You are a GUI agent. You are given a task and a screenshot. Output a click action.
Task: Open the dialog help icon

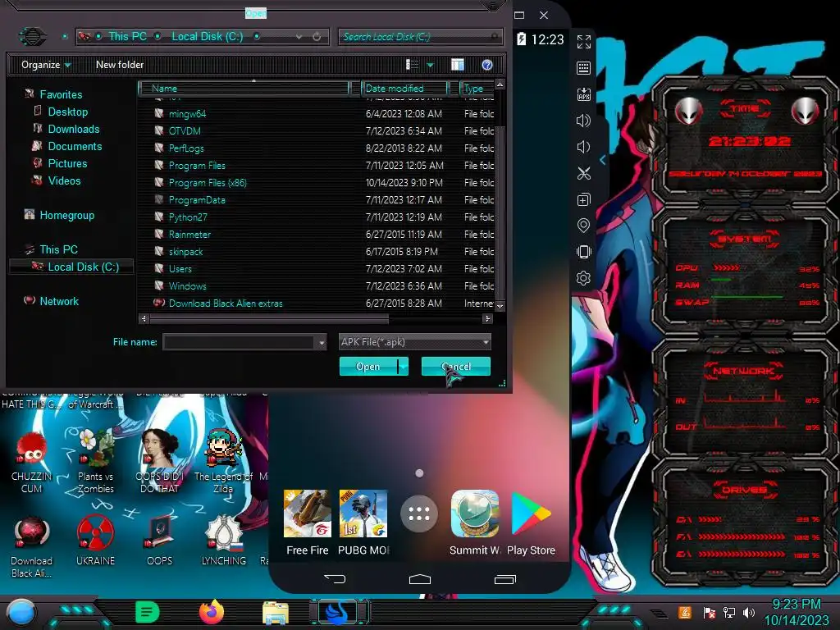click(x=487, y=65)
